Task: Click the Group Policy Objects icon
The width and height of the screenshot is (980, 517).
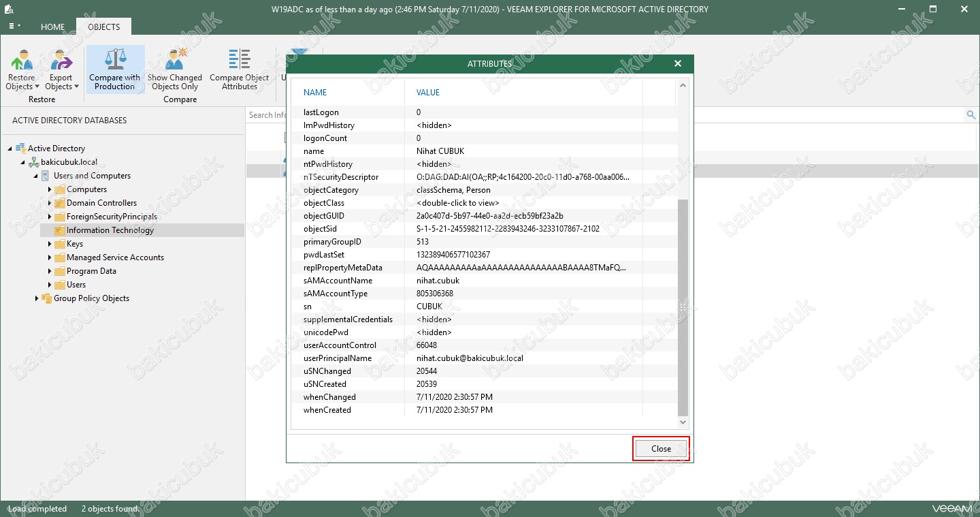Action: 47,298
